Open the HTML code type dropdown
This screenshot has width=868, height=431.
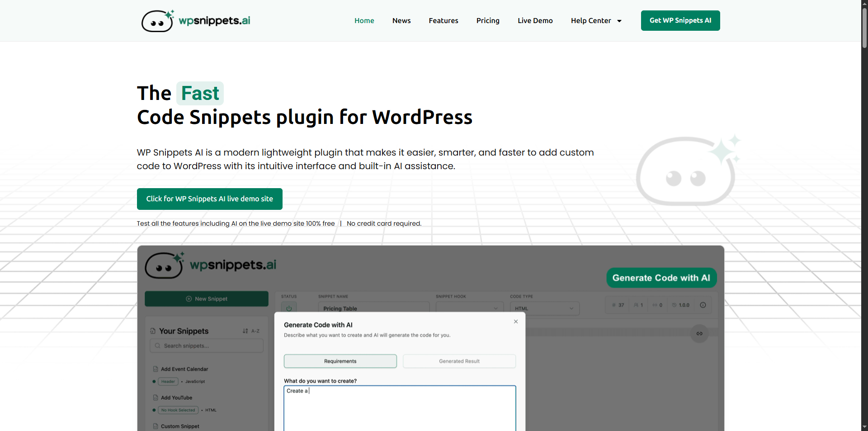coord(545,308)
